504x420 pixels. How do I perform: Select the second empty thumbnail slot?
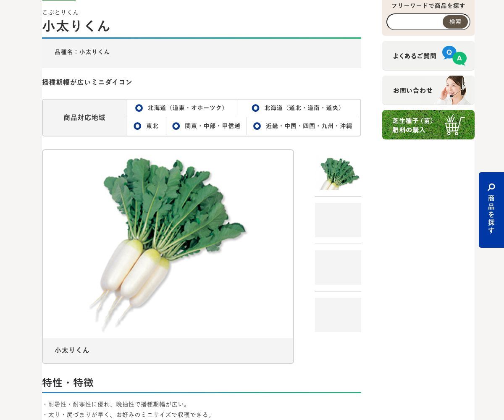[338, 220]
